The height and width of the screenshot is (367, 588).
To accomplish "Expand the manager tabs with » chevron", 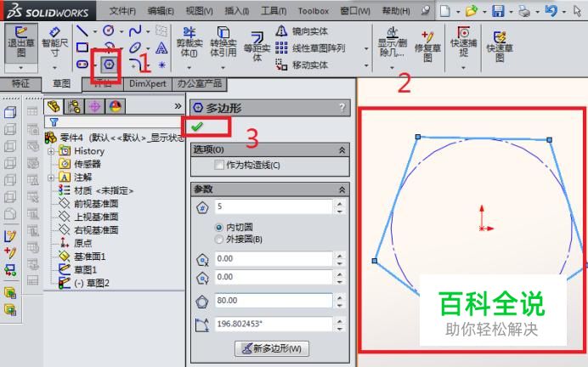I will pyautogui.click(x=178, y=106).
